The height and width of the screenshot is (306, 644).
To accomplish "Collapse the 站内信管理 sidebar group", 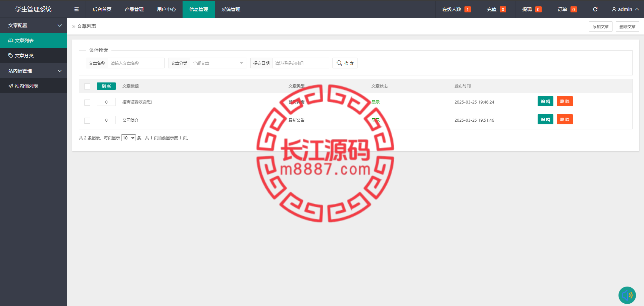I will pos(34,71).
